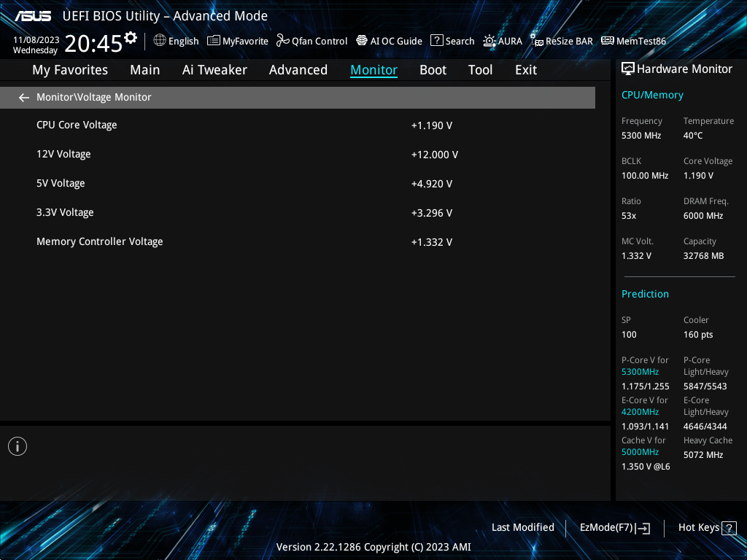This screenshot has width=747, height=560.
Task: Click the CPU/Memory heading
Action: (x=652, y=96)
